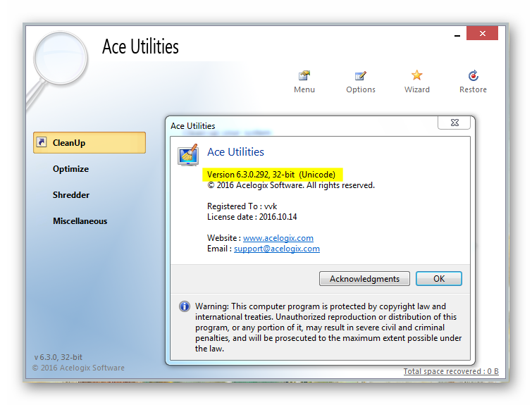Click the copyright warning paragraph text
Screen dimensions: 532x405
pyautogui.click(x=328, y=328)
